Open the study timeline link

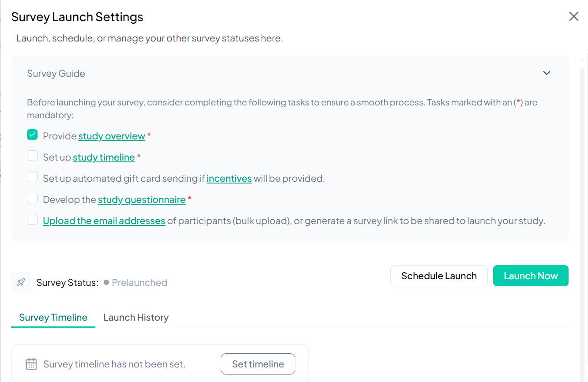pyautogui.click(x=104, y=157)
